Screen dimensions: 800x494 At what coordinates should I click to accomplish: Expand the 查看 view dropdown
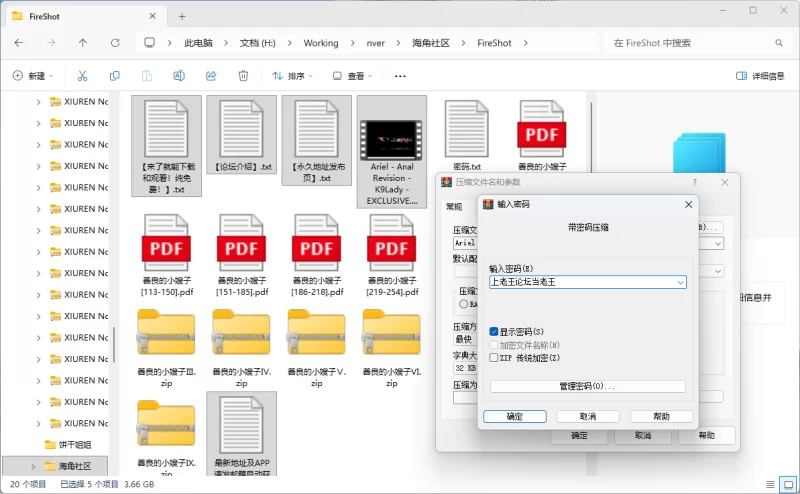click(355, 76)
